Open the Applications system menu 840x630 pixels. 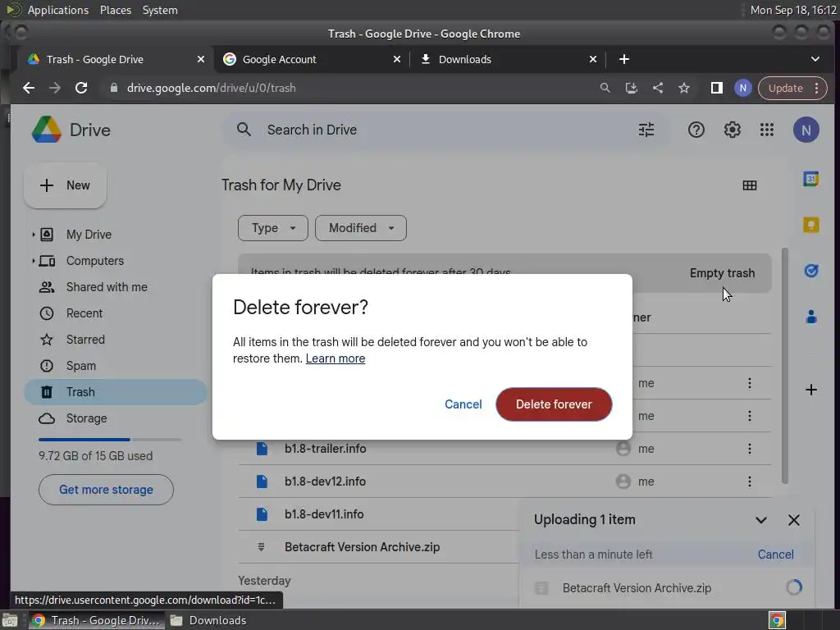58,10
